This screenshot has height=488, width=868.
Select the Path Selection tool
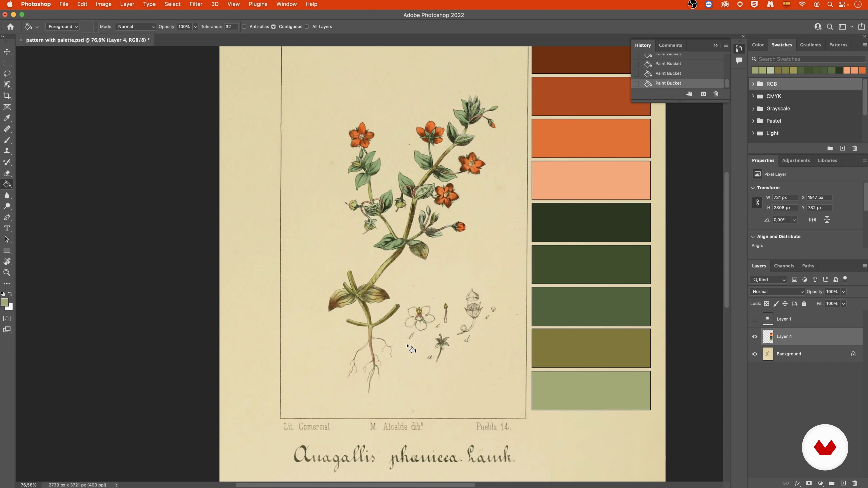point(7,240)
